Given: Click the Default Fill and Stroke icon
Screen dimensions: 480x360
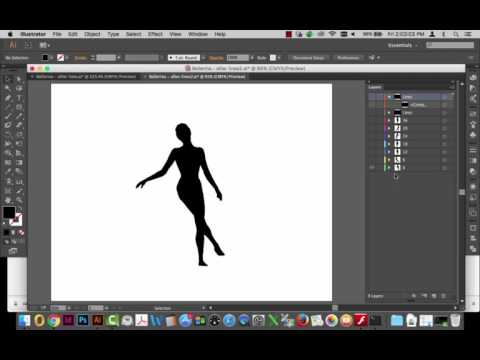Looking at the screenshot, I should click(4, 223).
